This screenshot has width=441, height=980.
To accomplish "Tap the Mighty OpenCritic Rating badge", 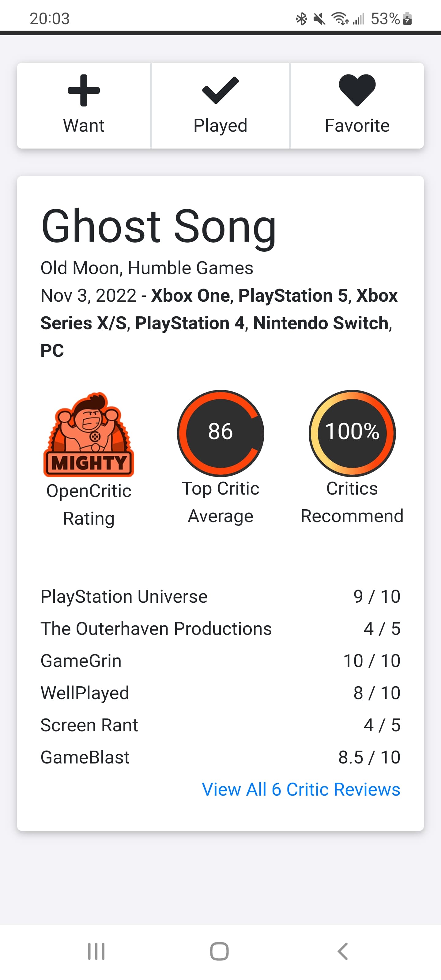I will coord(89,435).
